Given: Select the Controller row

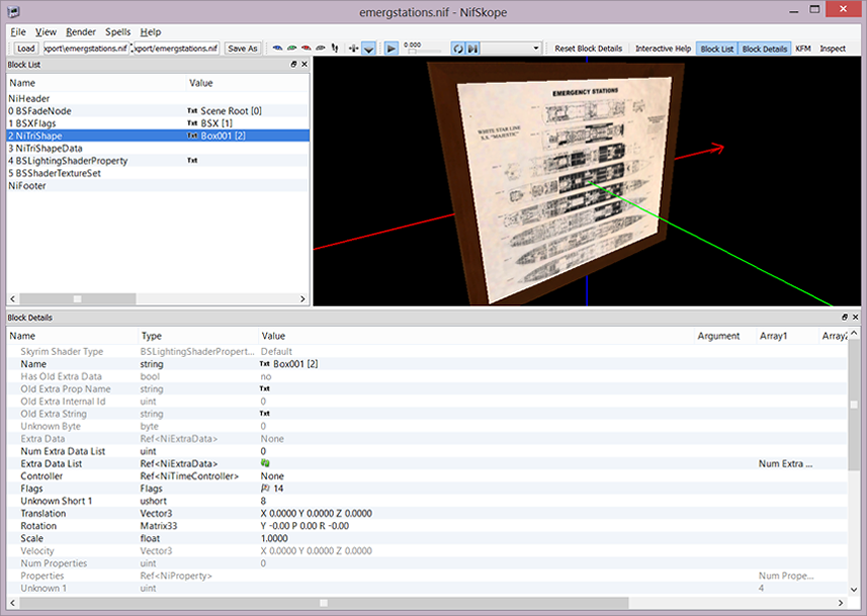Looking at the screenshot, I should (x=427, y=476).
